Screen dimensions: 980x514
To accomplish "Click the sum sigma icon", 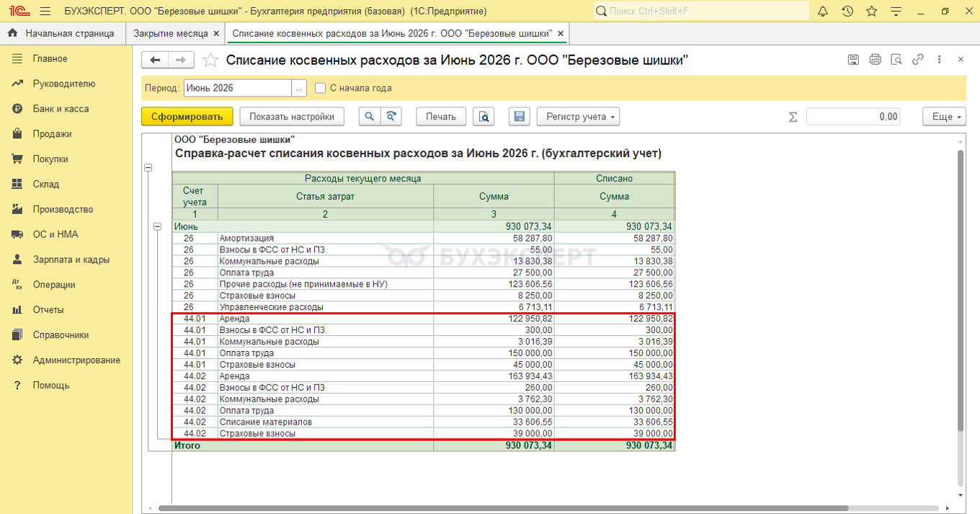I will (793, 117).
